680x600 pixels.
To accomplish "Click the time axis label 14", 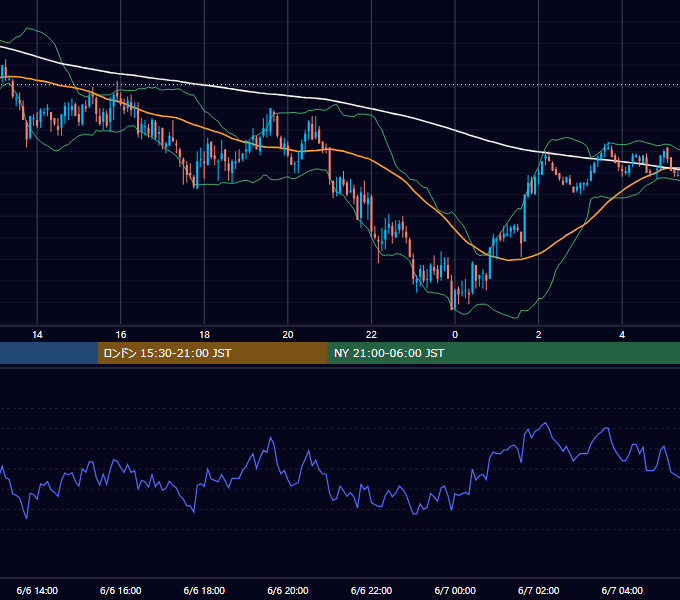I will [37, 335].
